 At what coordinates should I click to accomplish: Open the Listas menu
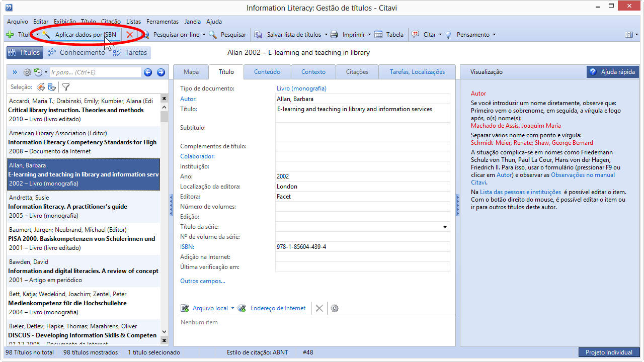133,22
